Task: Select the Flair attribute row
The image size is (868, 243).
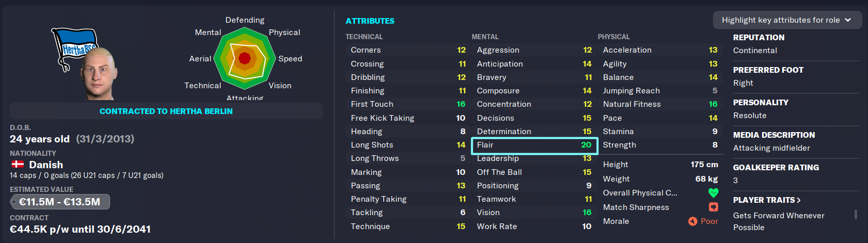Action: tap(534, 145)
